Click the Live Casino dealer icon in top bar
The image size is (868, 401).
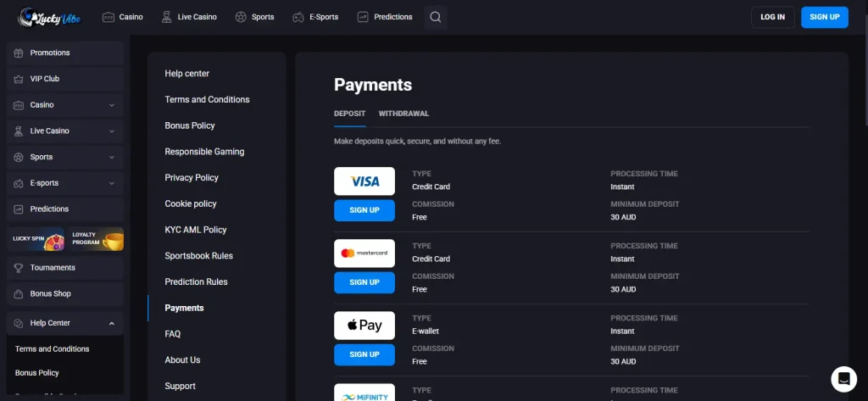[x=167, y=17]
